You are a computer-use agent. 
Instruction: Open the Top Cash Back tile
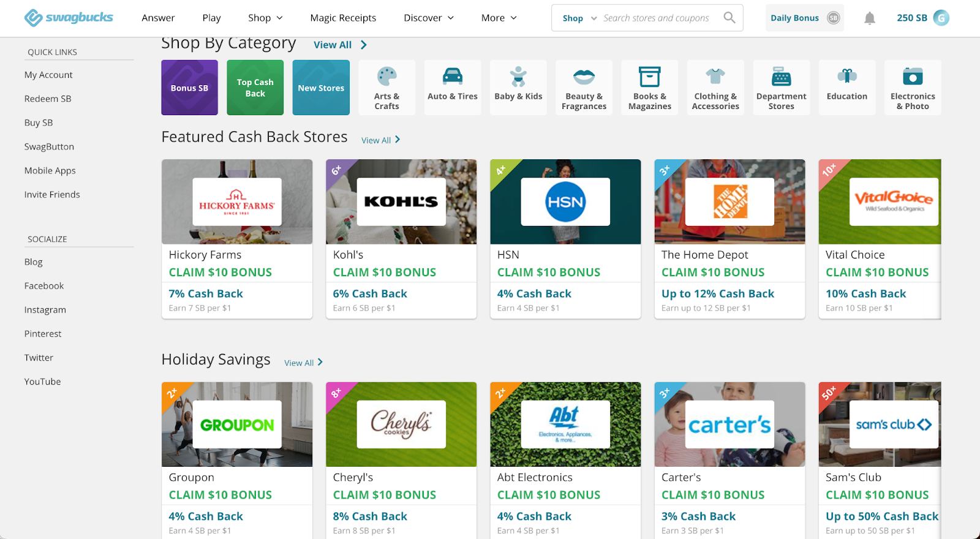255,88
